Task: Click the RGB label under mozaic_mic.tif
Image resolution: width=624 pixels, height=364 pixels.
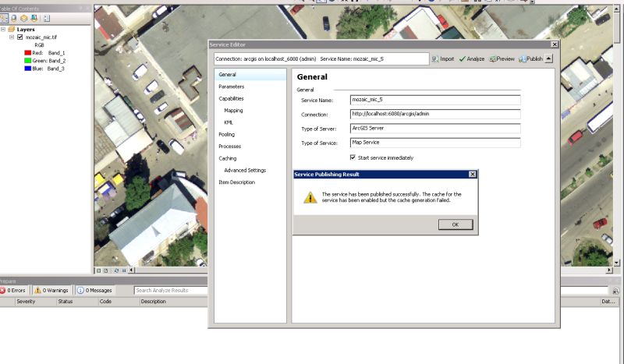Action: (x=39, y=45)
